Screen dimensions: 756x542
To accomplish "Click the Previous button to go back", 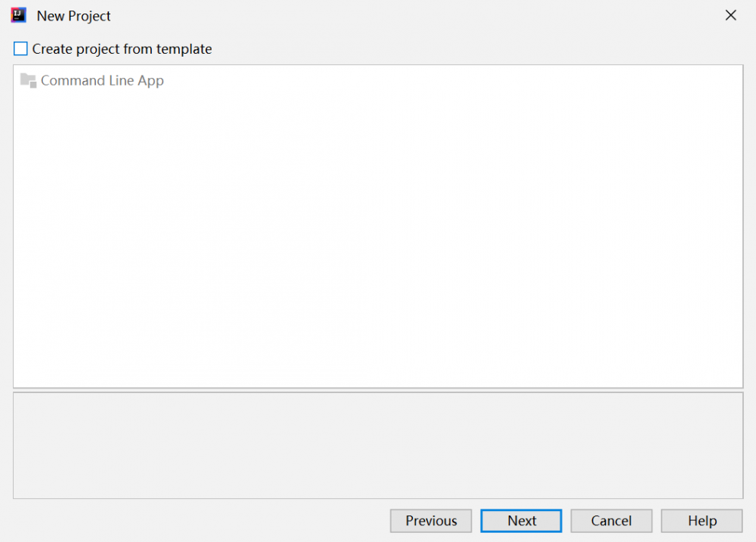I will click(431, 521).
